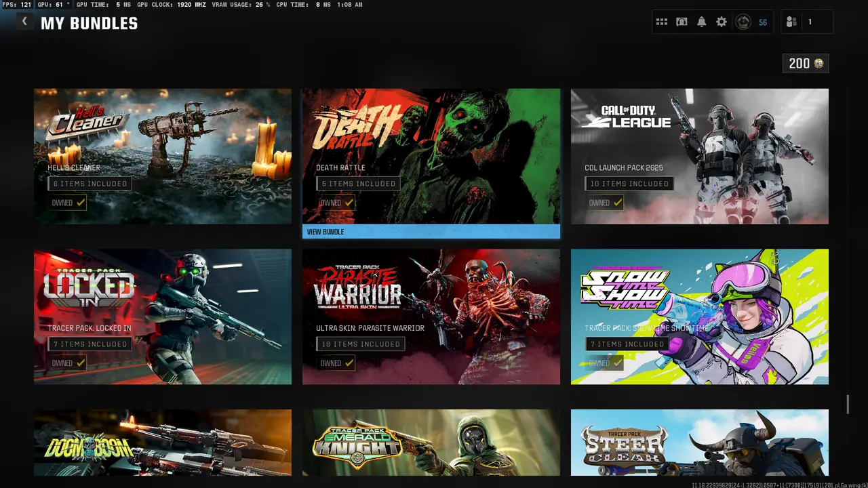Open settings gear icon
The image size is (868, 488).
coord(722,22)
